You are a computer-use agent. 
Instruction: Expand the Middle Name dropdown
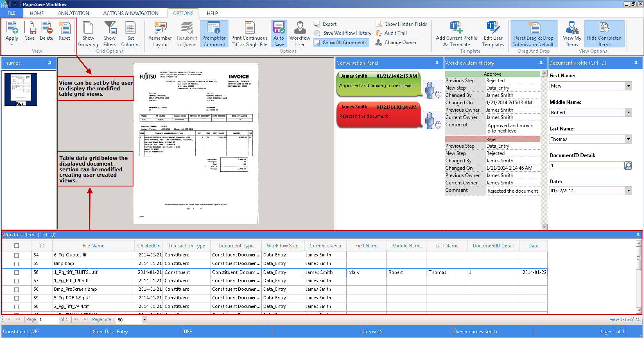[628, 112]
